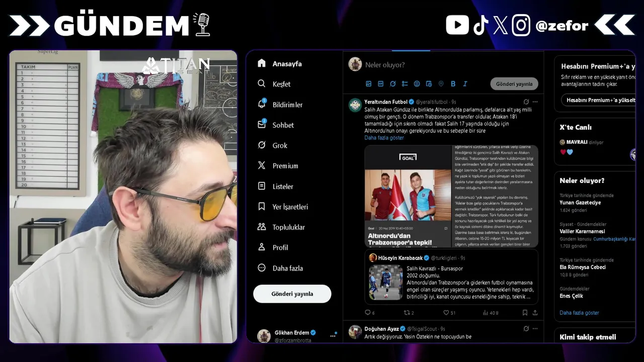The width and height of the screenshot is (644, 362).
Task: Click Daha fazla göster under the post
Action: click(384, 138)
